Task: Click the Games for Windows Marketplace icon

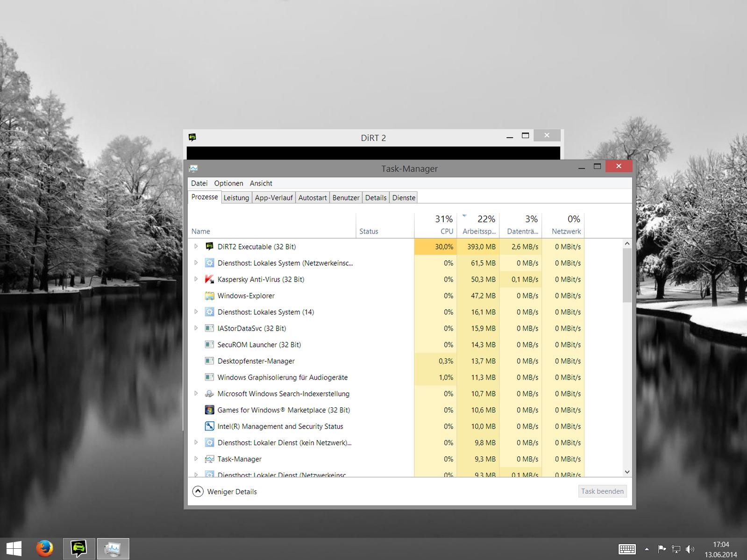Action: click(x=209, y=410)
